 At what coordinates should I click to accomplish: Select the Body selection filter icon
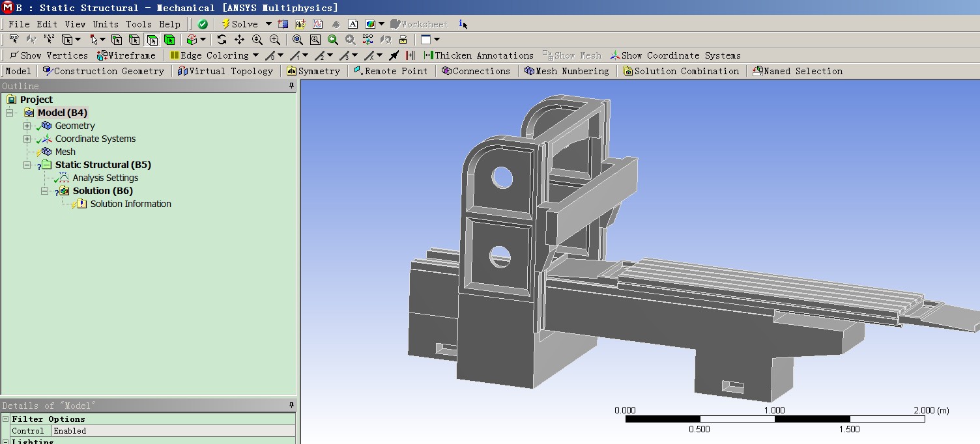(x=169, y=40)
